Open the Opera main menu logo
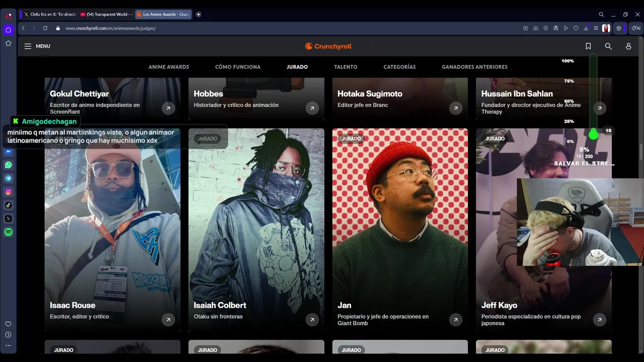 point(9,16)
